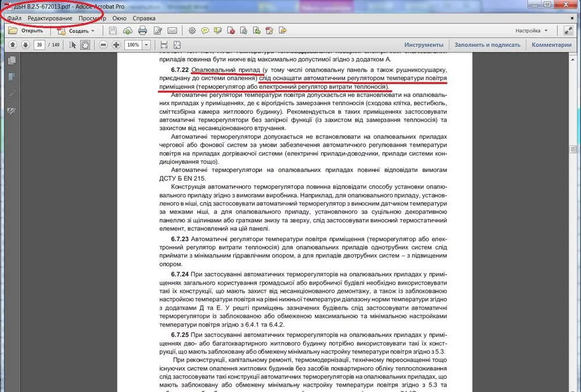Click the upload to cloud icon
The width and height of the screenshot is (581, 392).
(x=127, y=31)
